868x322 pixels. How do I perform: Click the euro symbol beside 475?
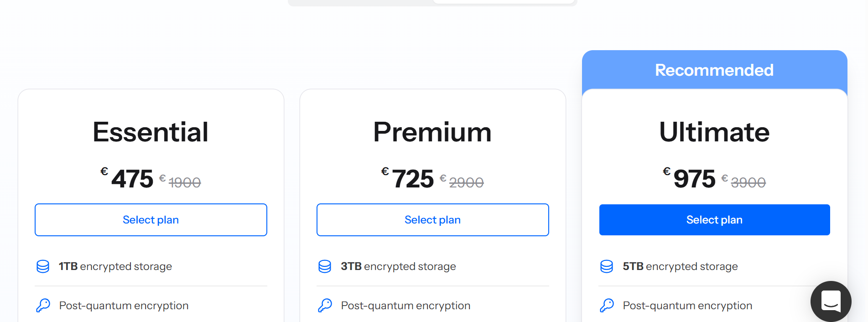104,171
